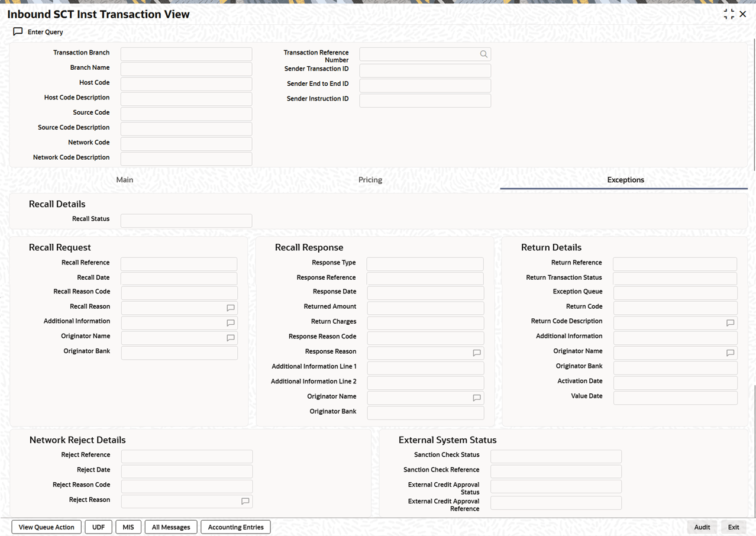Open Return Code Description popup icon
The image size is (756, 536).
[731, 323]
